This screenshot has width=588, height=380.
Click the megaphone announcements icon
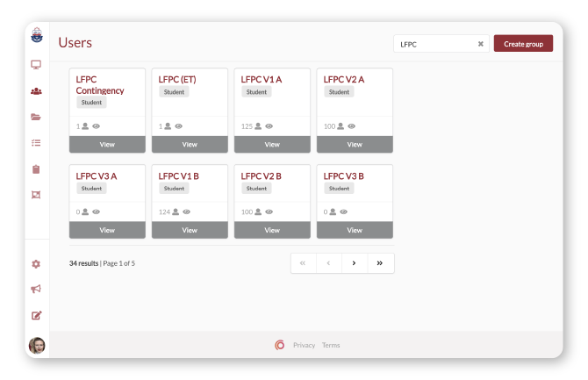coord(36,289)
